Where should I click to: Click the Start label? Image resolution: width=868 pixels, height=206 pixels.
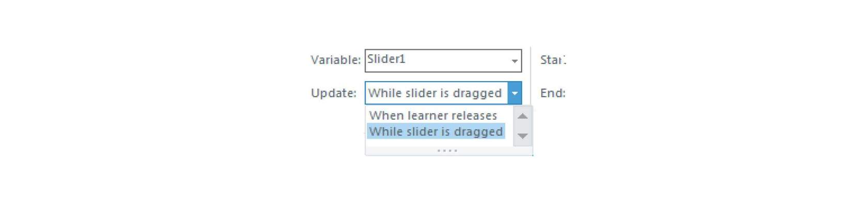coord(553,60)
